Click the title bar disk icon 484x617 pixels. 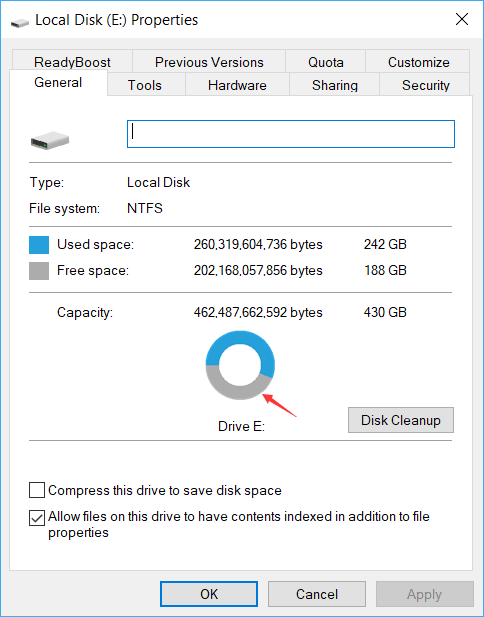[x=20, y=22]
